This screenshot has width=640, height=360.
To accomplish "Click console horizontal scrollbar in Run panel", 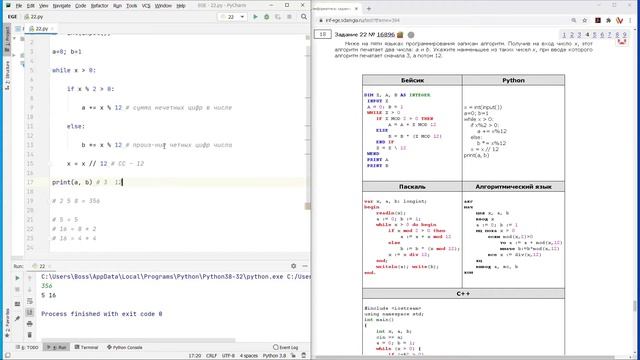I will (139, 340).
